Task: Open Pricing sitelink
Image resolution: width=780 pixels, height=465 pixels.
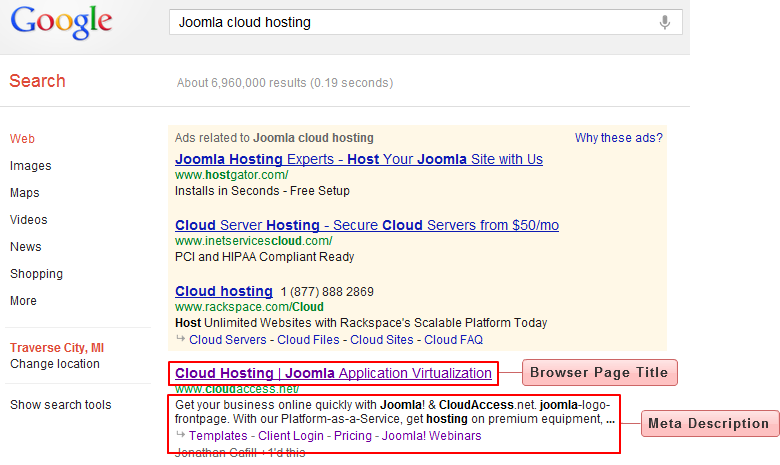Action: (x=353, y=436)
